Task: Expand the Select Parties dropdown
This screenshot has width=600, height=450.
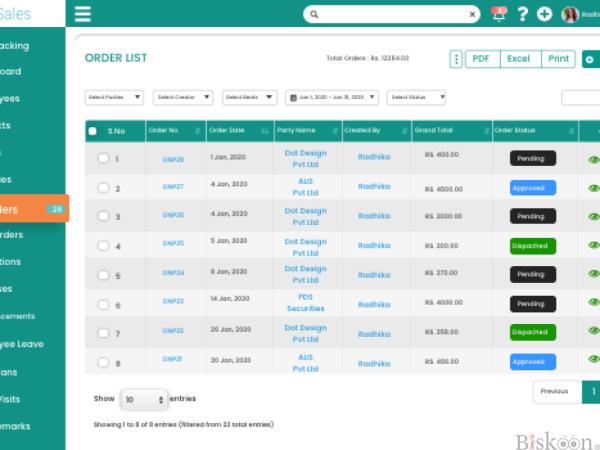Action: point(114,97)
